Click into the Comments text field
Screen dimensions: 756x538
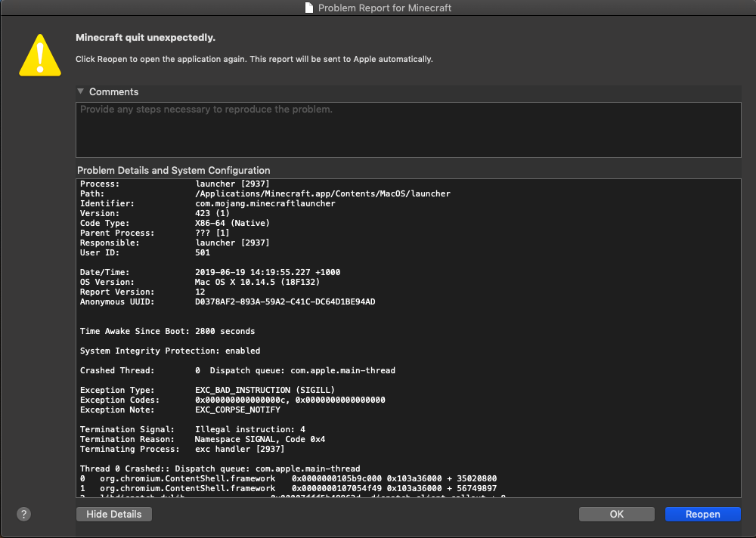click(408, 130)
